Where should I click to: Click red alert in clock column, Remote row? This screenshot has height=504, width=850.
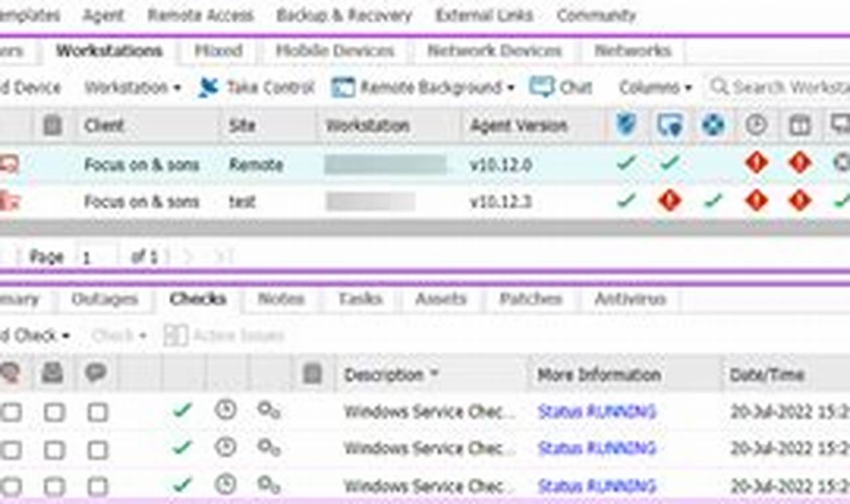[x=756, y=163]
